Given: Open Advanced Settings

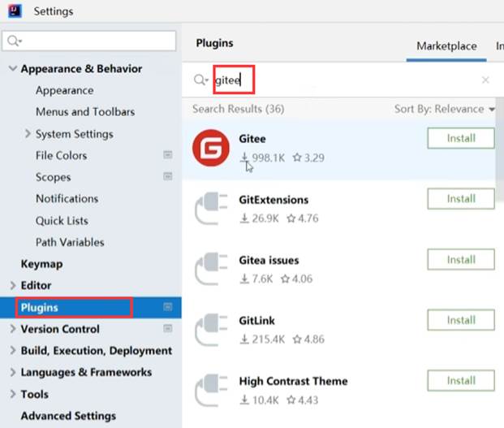Looking at the screenshot, I should tap(68, 416).
